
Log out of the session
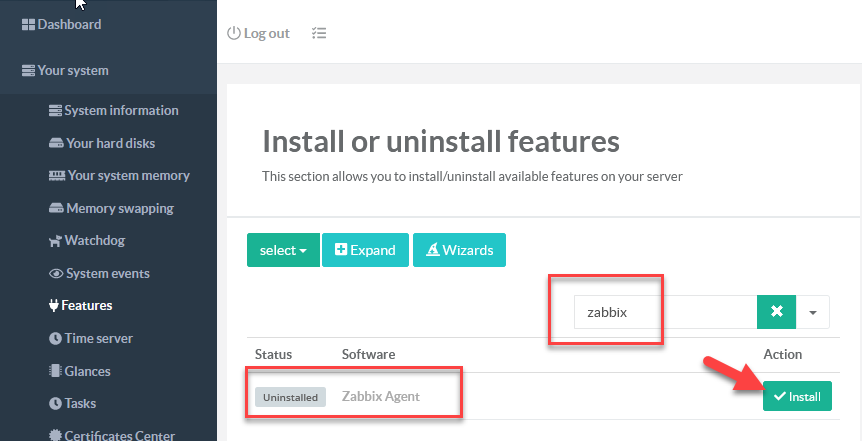coord(258,33)
